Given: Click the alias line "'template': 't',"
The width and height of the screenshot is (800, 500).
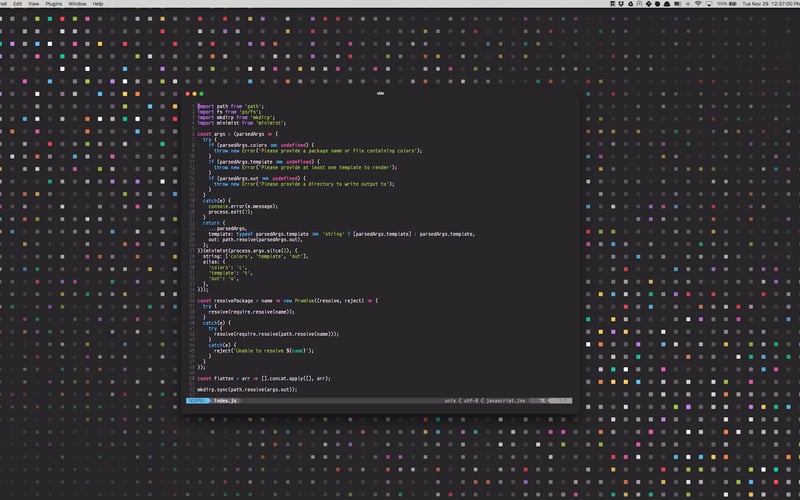Looking at the screenshot, I should pyautogui.click(x=231, y=273).
